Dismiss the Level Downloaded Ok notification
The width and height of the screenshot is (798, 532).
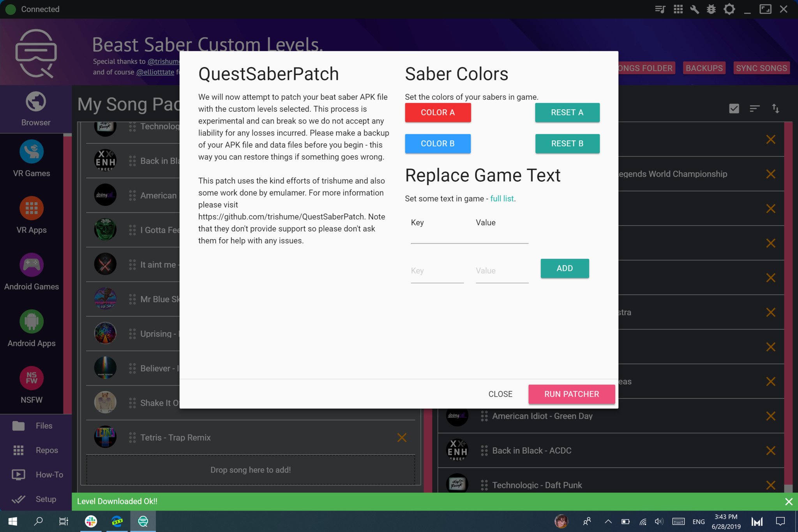788,502
